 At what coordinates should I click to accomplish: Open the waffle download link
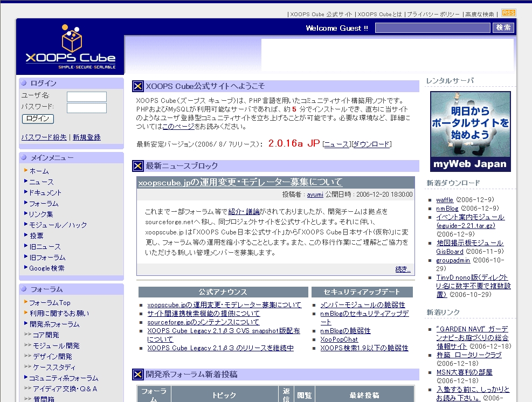pos(445,200)
